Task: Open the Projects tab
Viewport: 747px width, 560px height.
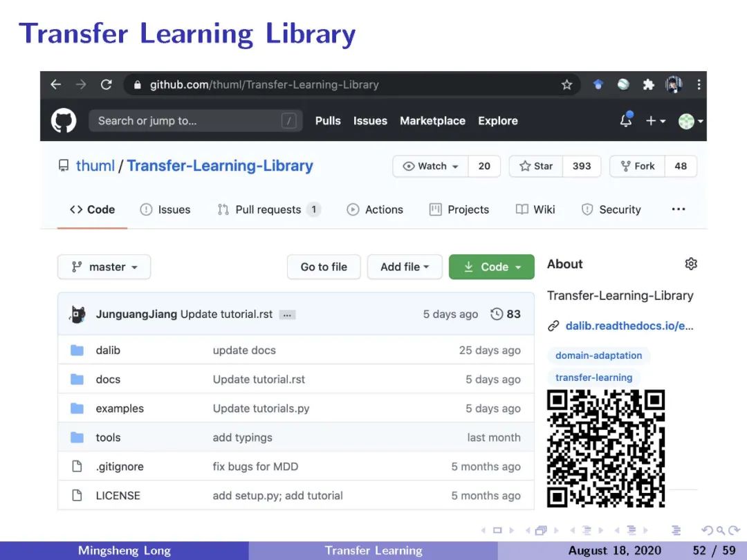Action: (x=459, y=209)
